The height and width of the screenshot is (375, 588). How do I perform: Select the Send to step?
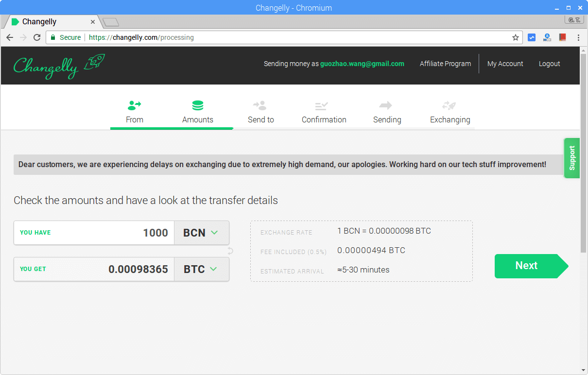pyautogui.click(x=260, y=112)
